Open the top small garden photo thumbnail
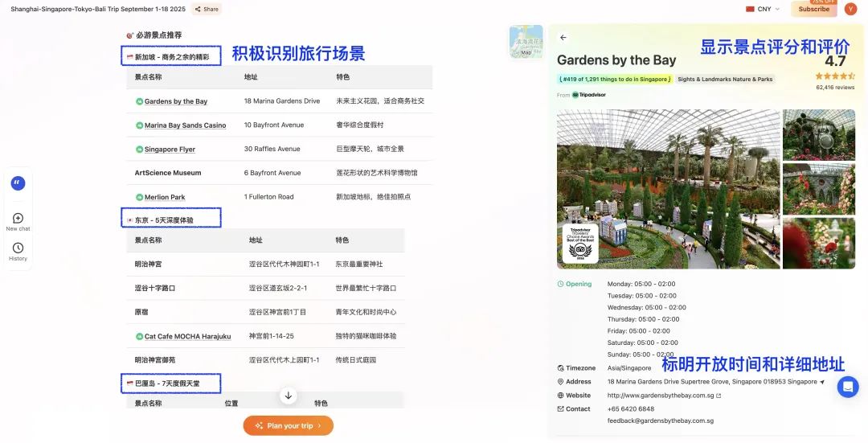Image resolution: width=868 pixels, height=443 pixels. pos(819,135)
